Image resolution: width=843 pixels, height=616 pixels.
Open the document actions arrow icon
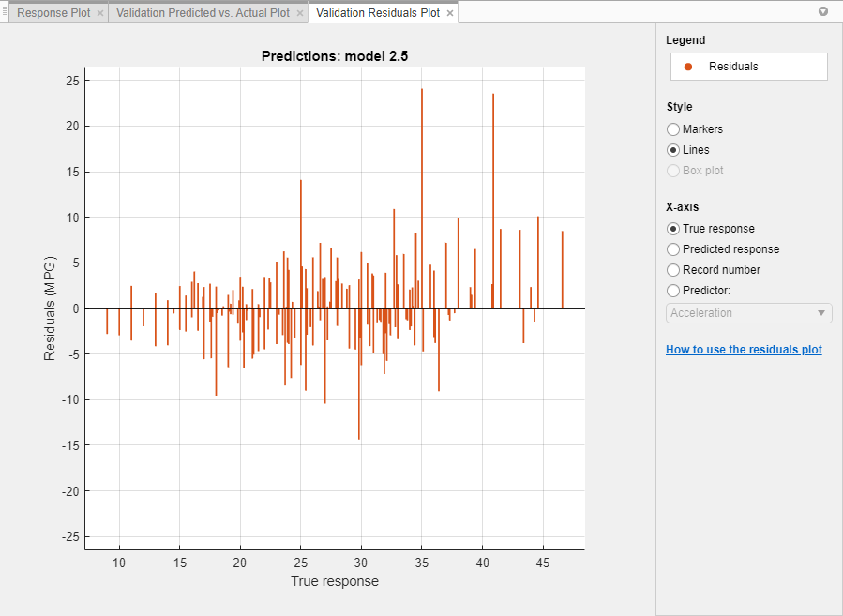point(823,11)
